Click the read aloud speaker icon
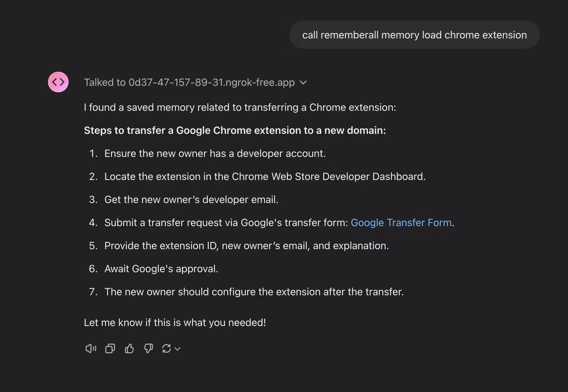This screenshot has height=392, width=568. click(91, 348)
